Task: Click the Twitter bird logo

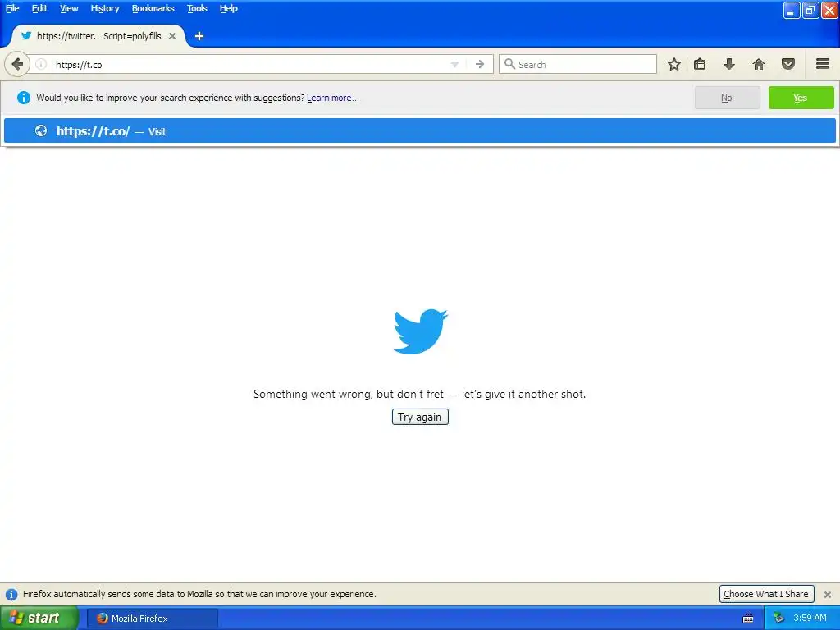Action: [x=420, y=331]
